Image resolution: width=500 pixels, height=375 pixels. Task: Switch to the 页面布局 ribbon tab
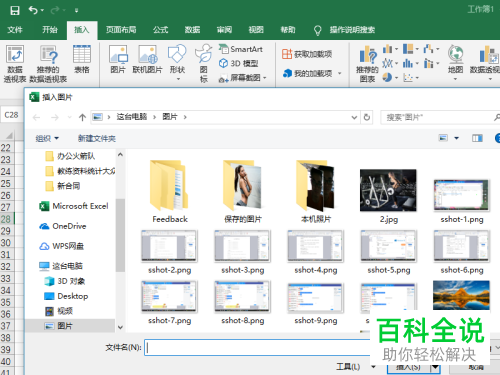pyautogui.click(x=121, y=30)
